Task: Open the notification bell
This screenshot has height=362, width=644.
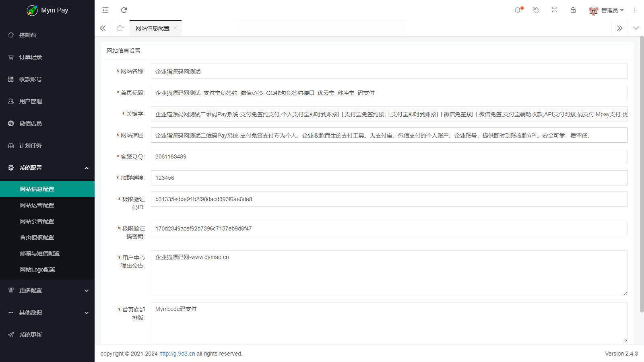Action: [518, 10]
